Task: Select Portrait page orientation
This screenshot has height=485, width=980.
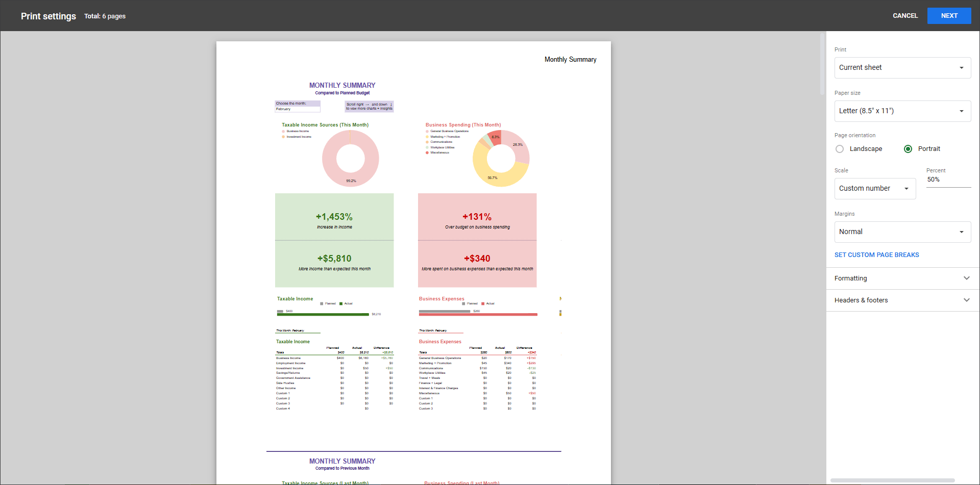Action: 908,149
